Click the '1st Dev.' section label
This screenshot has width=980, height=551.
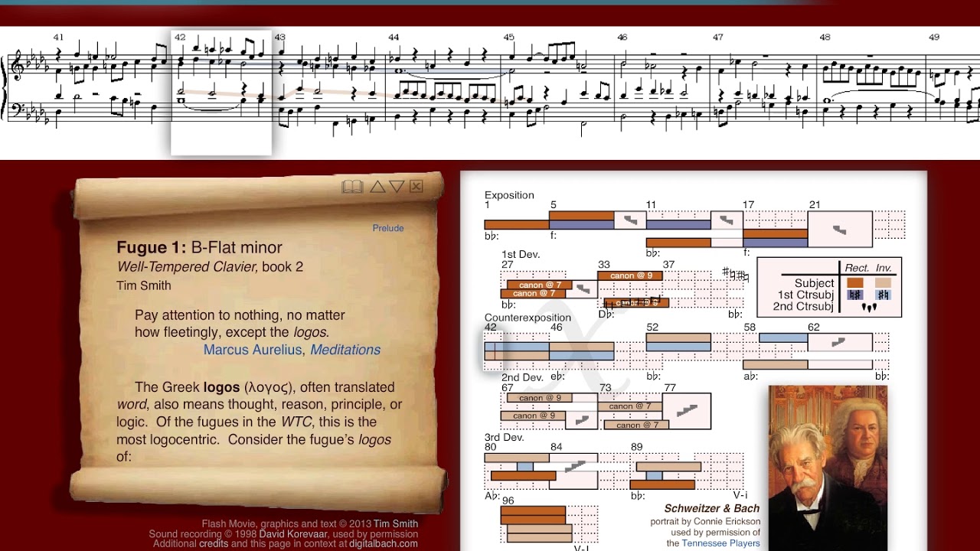click(521, 254)
